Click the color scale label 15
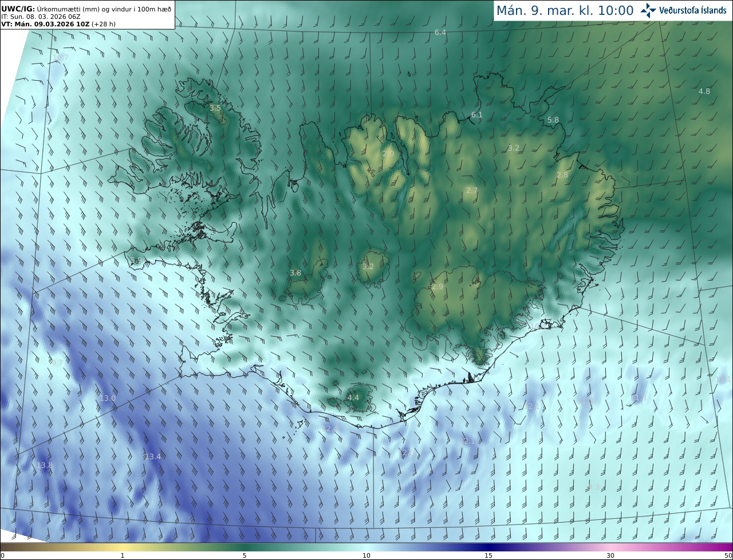 point(488,555)
